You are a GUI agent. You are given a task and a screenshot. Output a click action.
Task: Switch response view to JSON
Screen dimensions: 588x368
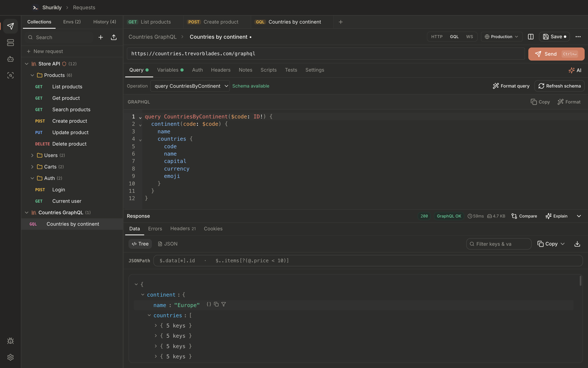point(168,244)
